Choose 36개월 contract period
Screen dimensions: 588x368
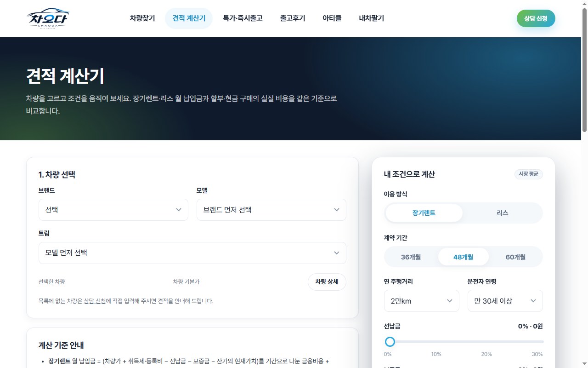coord(411,257)
